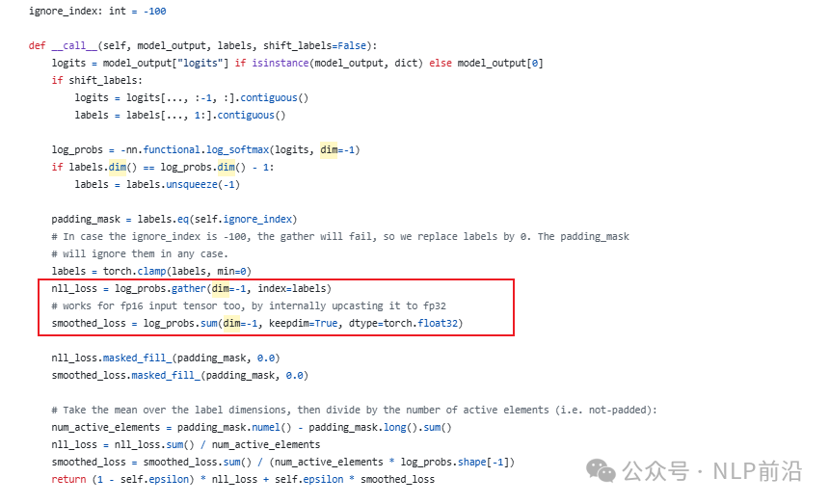Click the "if shift_labels:" statement

(x=97, y=80)
